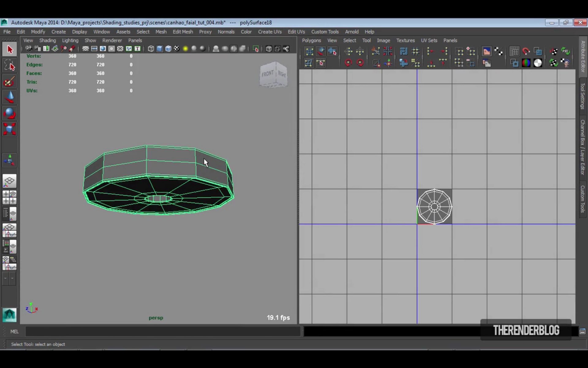Image resolution: width=588 pixels, height=368 pixels.
Task: Expand the left quick-layout dropdown arrow
Action: click(5, 279)
